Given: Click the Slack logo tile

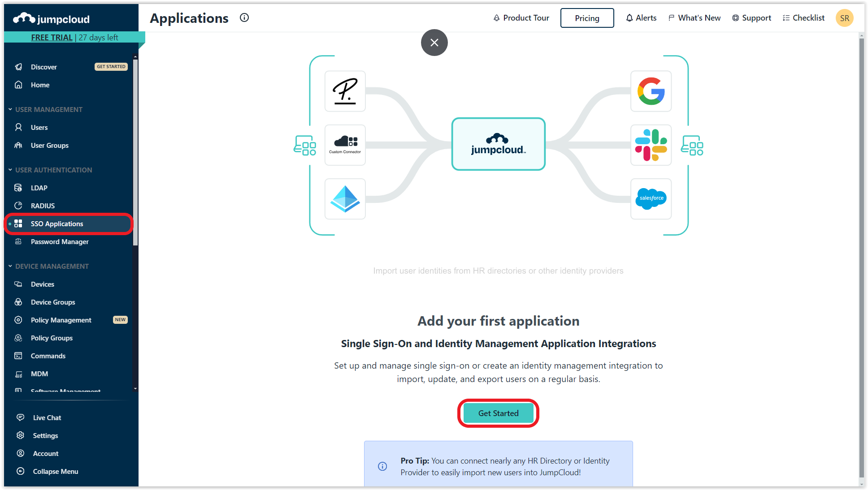Looking at the screenshot, I should point(651,145).
